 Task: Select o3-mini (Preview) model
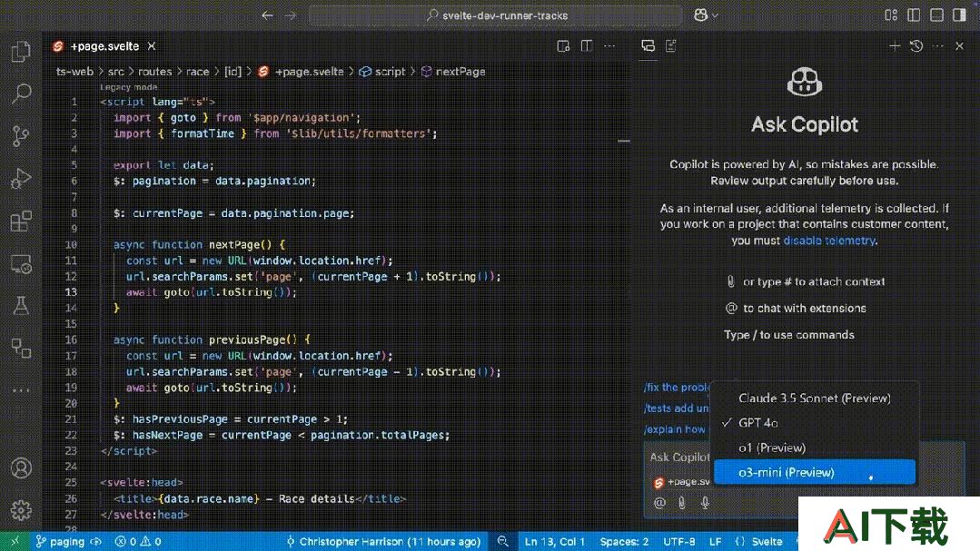point(815,472)
